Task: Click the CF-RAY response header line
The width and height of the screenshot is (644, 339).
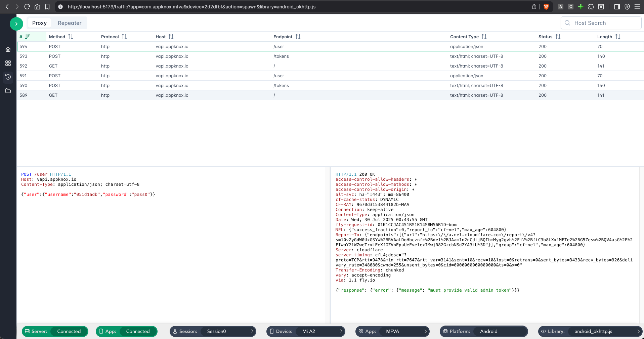Action: pos(372,204)
